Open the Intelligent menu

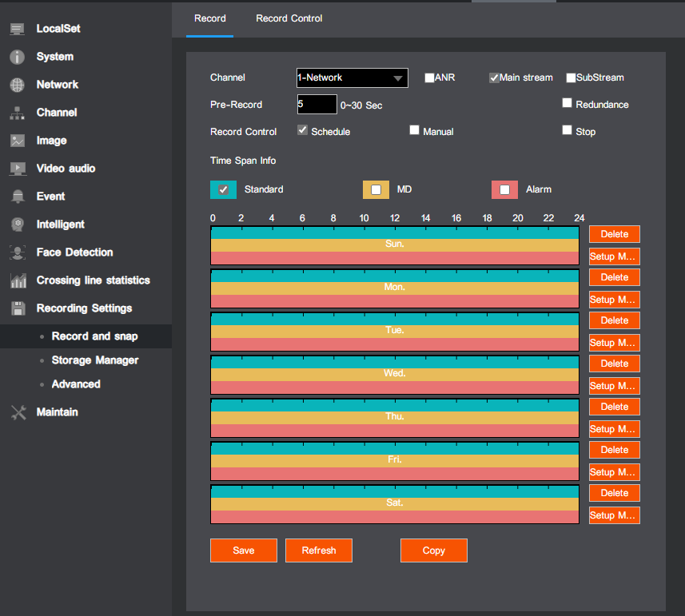point(60,225)
